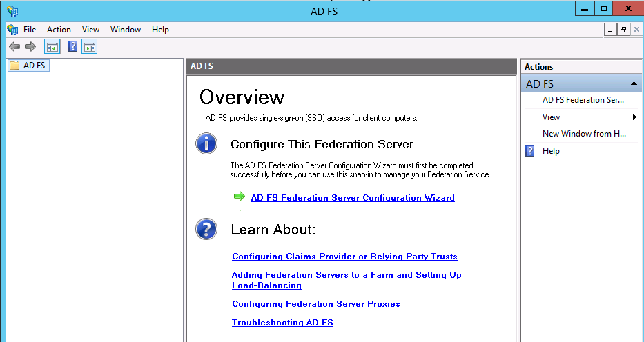Viewport: 644px width, 342px height.
Task: Click the Learn About: heading
Action: 273,230
